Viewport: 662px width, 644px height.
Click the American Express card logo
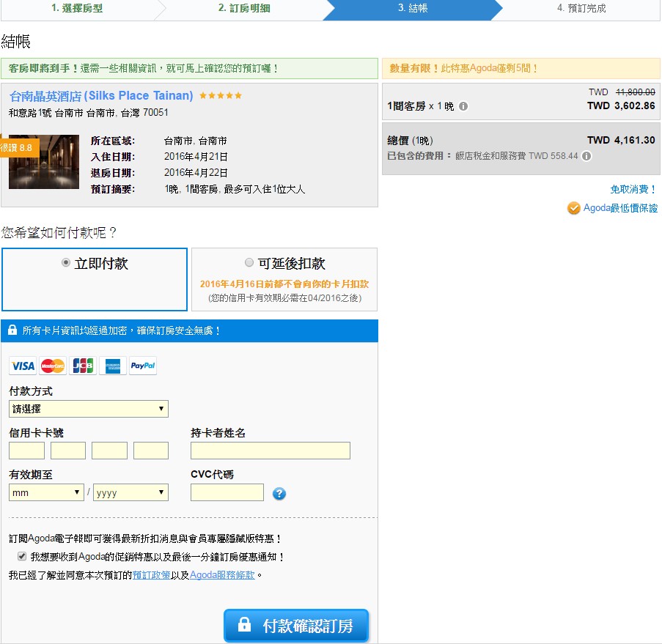113,366
